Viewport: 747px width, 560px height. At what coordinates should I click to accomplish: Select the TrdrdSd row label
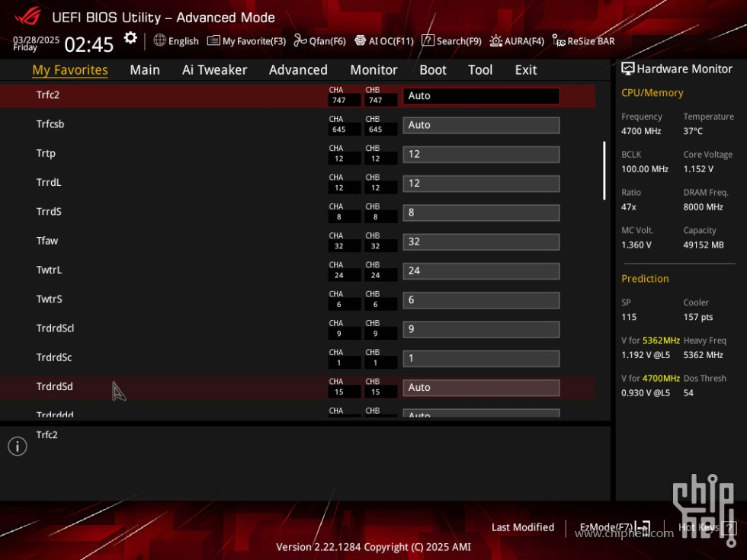[54, 387]
